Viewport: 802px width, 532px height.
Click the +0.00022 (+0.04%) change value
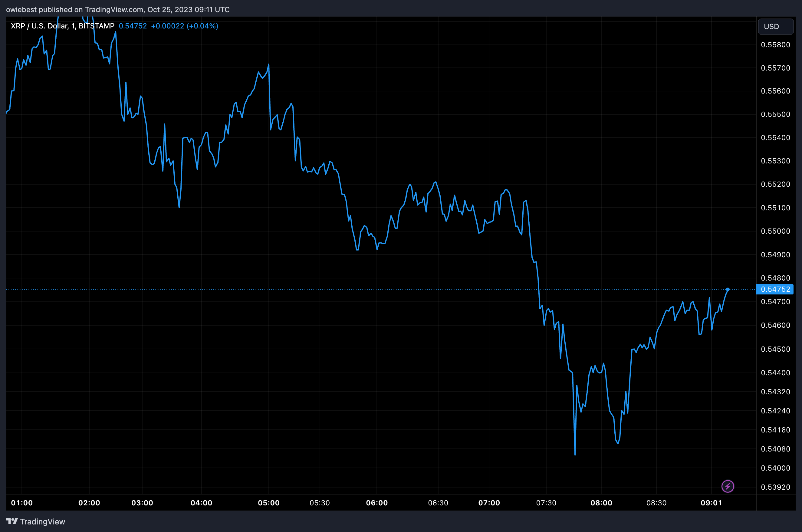click(184, 26)
